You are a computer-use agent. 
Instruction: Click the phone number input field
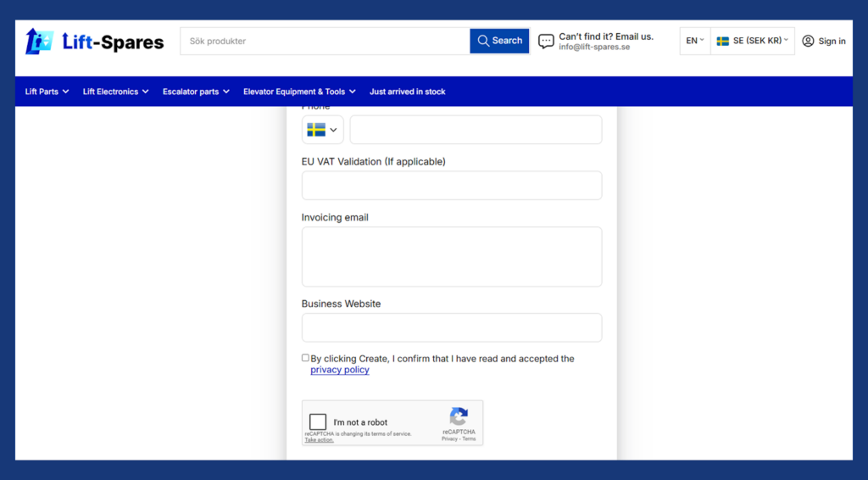coord(476,130)
